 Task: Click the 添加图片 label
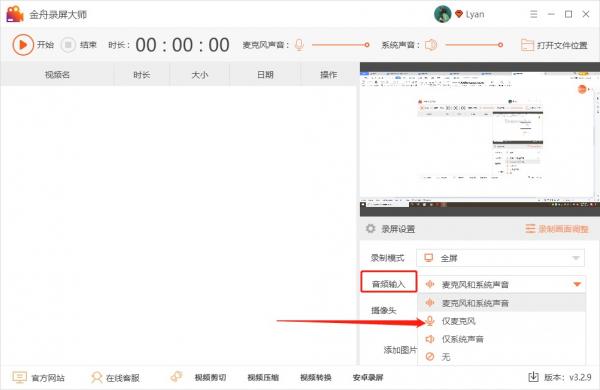pyautogui.click(x=400, y=350)
